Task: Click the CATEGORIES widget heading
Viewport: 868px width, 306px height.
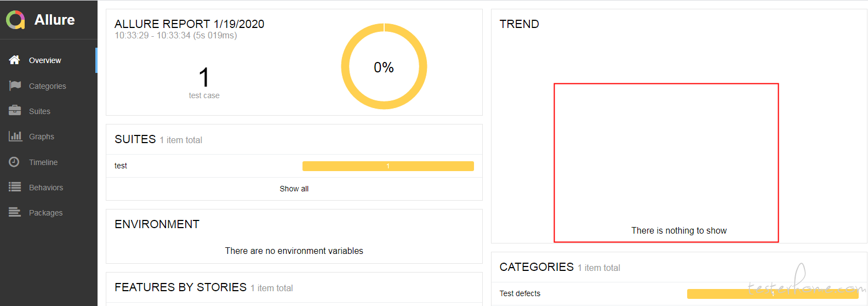Action: pyautogui.click(x=536, y=267)
